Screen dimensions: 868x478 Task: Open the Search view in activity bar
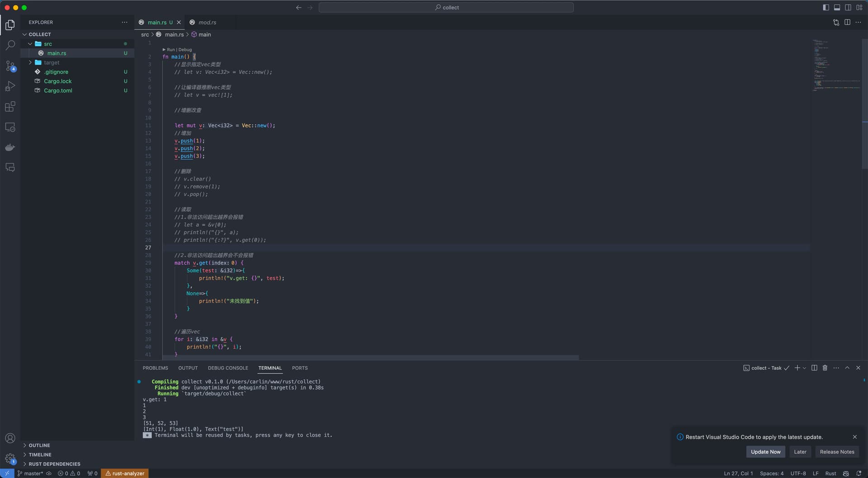click(x=10, y=45)
